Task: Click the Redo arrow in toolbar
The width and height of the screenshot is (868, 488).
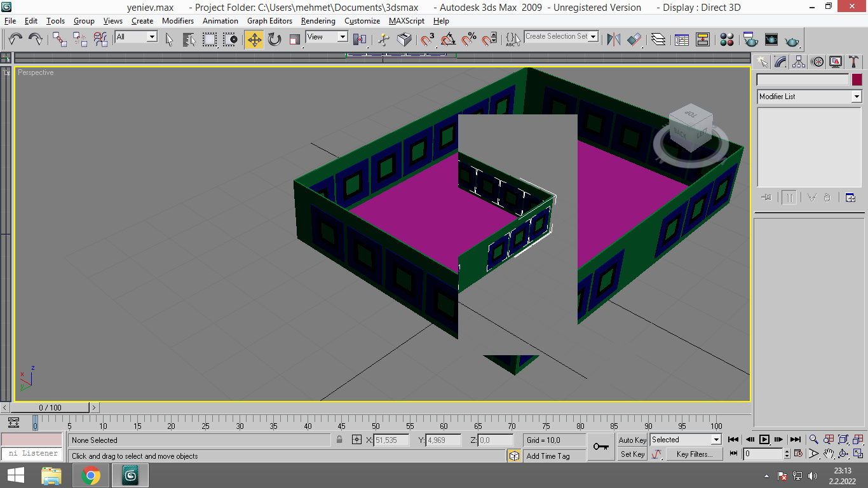Action: pos(36,39)
